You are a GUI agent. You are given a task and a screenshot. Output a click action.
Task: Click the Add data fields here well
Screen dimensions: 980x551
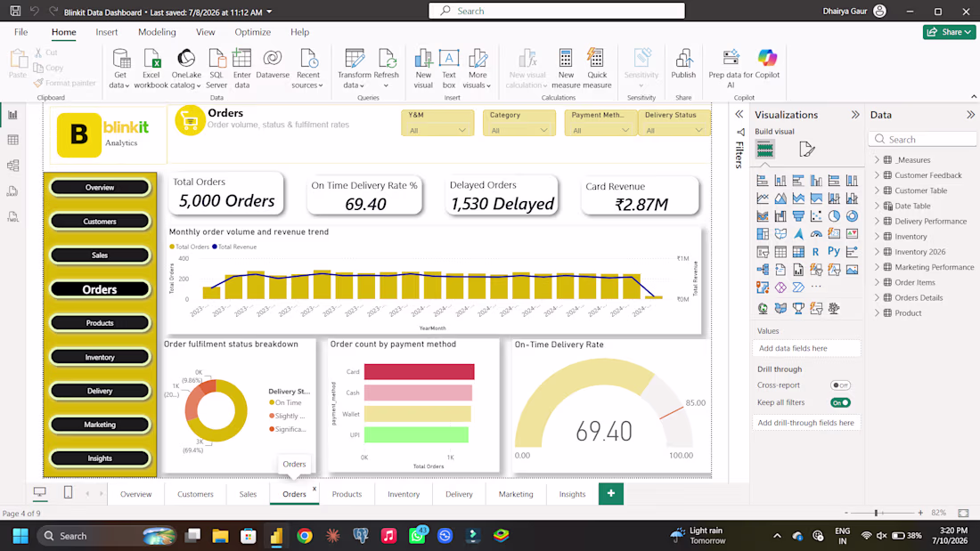pos(806,349)
